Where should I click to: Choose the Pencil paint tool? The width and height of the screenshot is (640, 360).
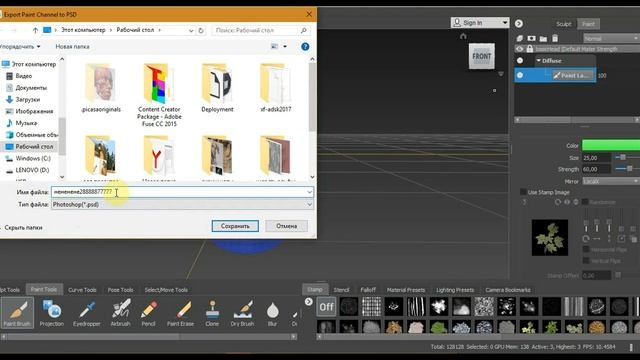pos(149,313)
